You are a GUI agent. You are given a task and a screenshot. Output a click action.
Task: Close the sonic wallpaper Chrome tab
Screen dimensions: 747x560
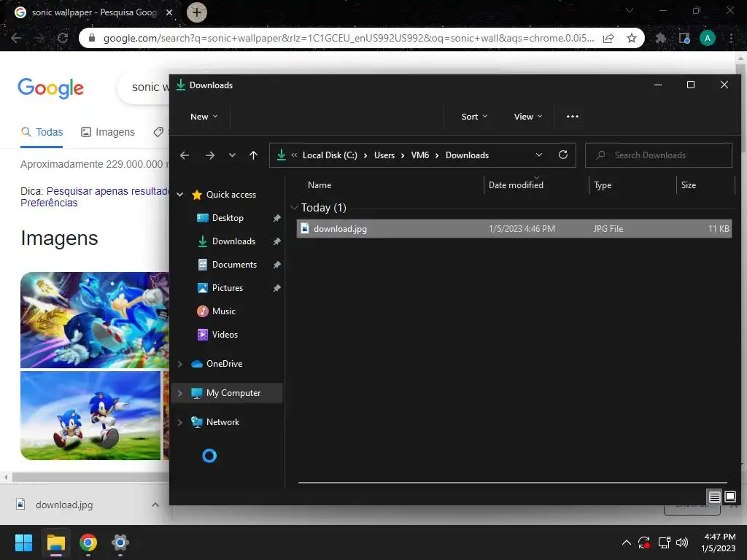click(169, 12)
